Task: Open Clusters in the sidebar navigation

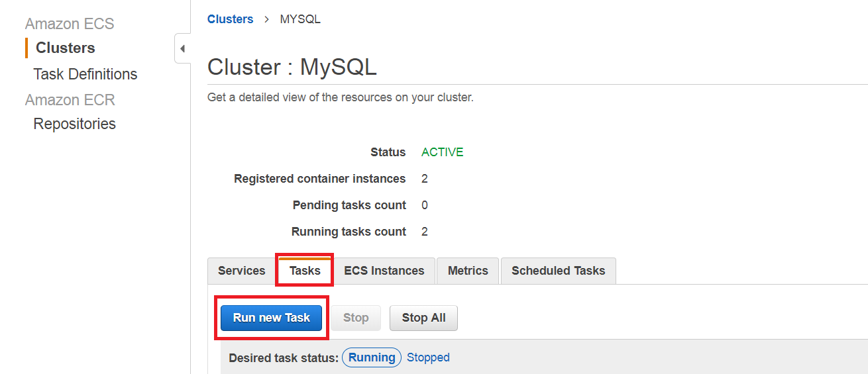Action: [65, 48]
